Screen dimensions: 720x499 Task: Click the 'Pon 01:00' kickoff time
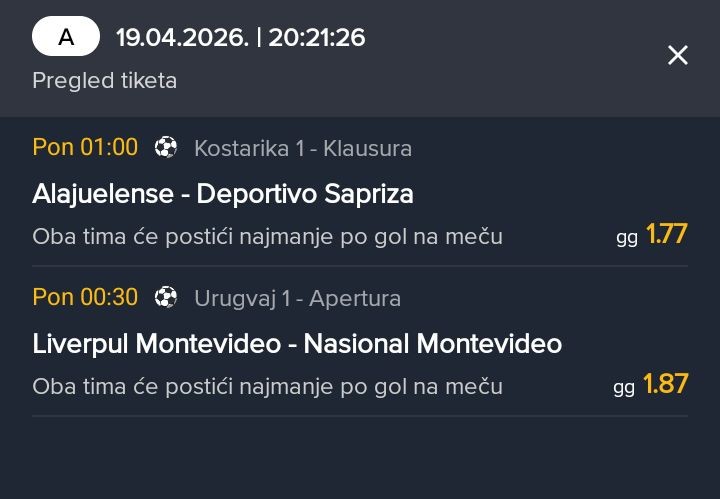[x=85, y=148]
